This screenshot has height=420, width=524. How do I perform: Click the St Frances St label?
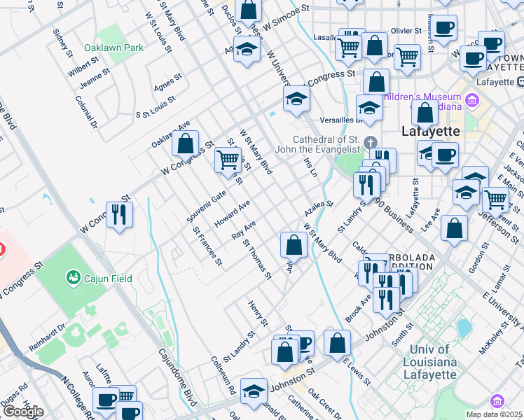(x=207, y=246)
